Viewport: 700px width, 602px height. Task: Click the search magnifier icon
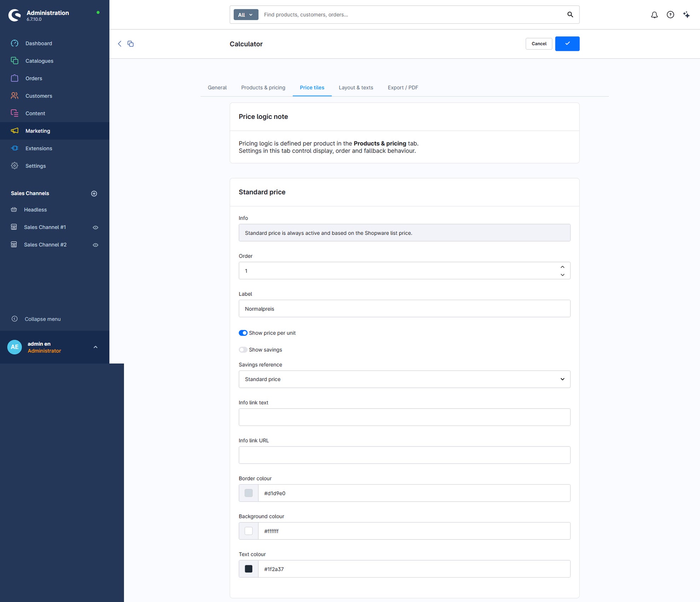point(570,14)
